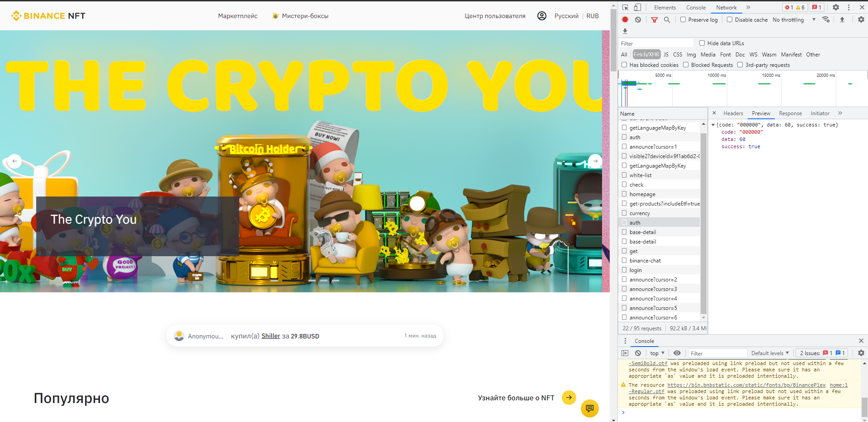Open Центр пользователя link
The image size is (868, 422).
point(495,16)
